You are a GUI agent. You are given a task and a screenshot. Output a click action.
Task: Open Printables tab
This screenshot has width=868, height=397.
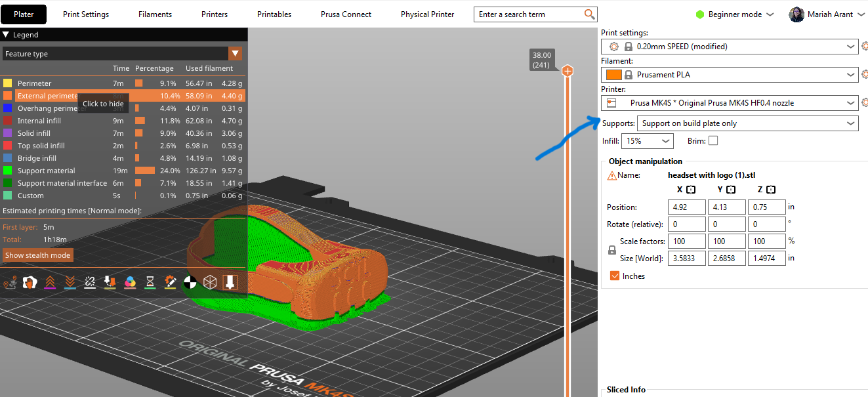274,14
